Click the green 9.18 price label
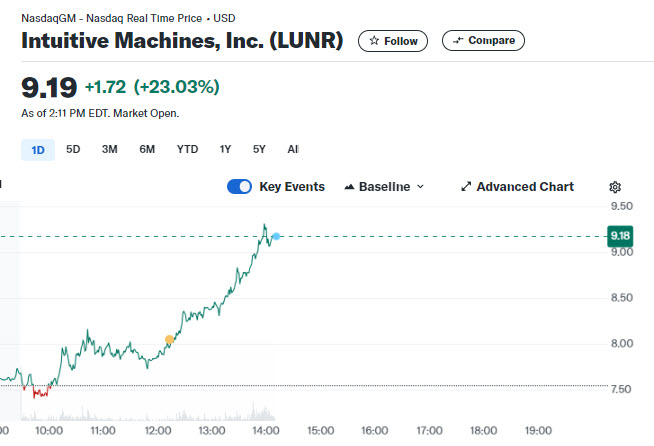This screenshot has height=446, width=654. point(620,236)
